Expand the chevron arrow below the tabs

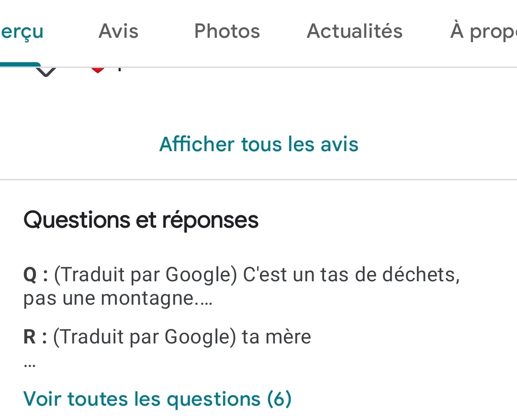[x=46, y=72]
